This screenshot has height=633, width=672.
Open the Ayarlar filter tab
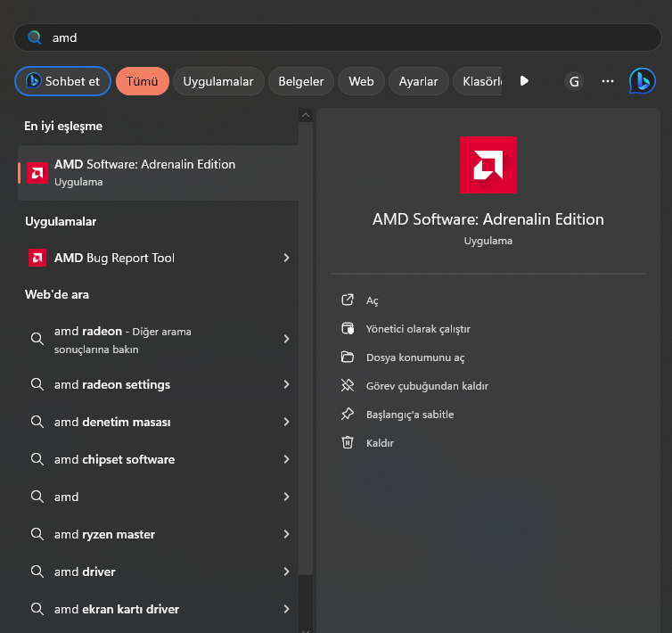[418, 81]
